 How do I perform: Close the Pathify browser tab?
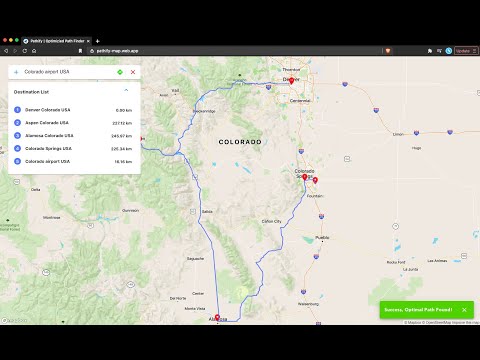[88, 41]
